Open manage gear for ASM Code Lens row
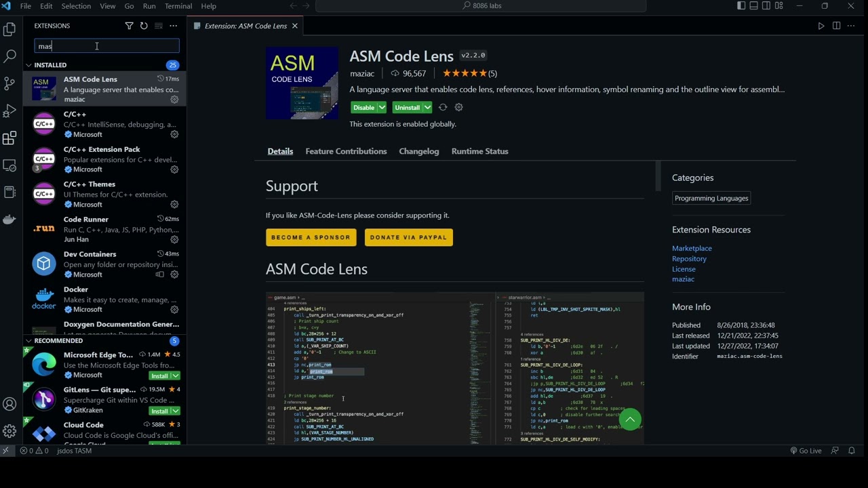 point(174,100)
